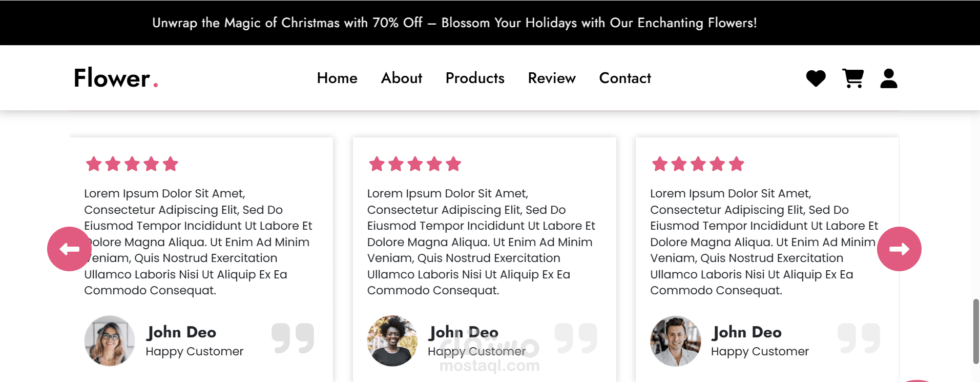The width and height of the screenshot is (980, 382).
Task: Open the shopping cart
Action: (853, 78)
